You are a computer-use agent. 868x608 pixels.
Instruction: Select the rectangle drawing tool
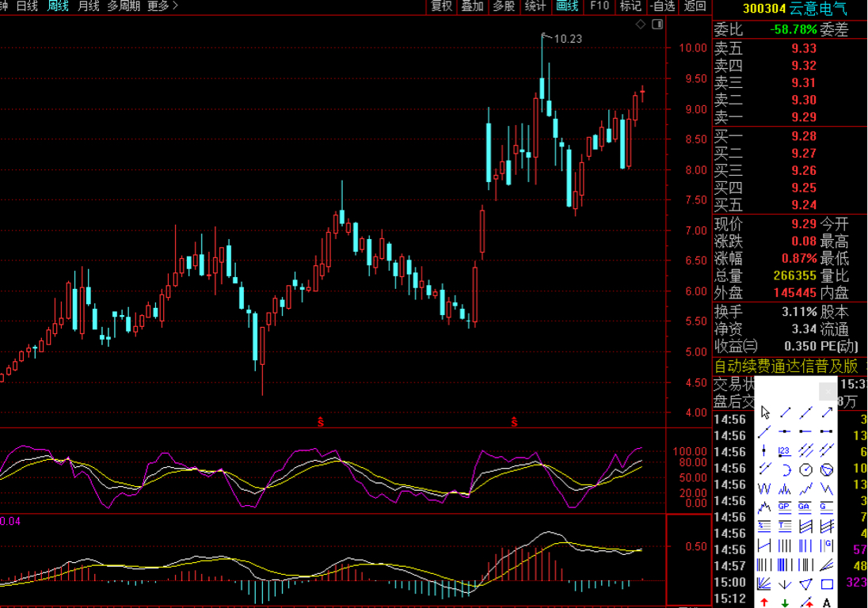click(x=827, y=584)
